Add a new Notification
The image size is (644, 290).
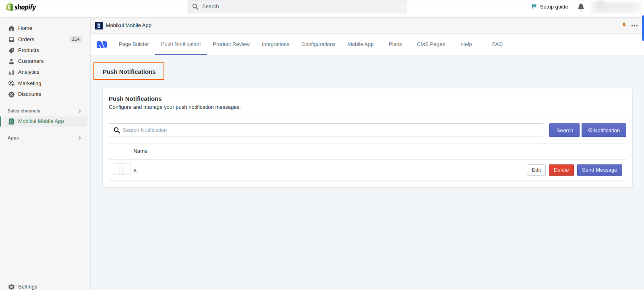[604, 130]
